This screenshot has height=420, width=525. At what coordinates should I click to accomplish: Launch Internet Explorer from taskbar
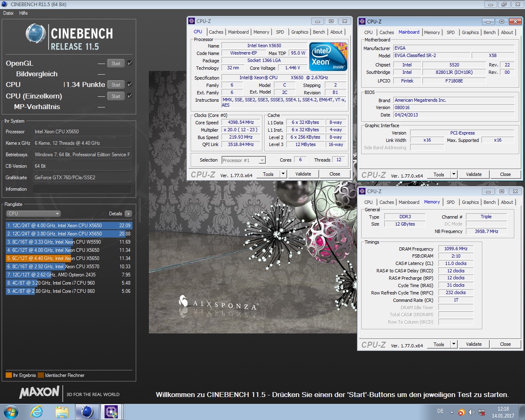[x=37, y=412]
